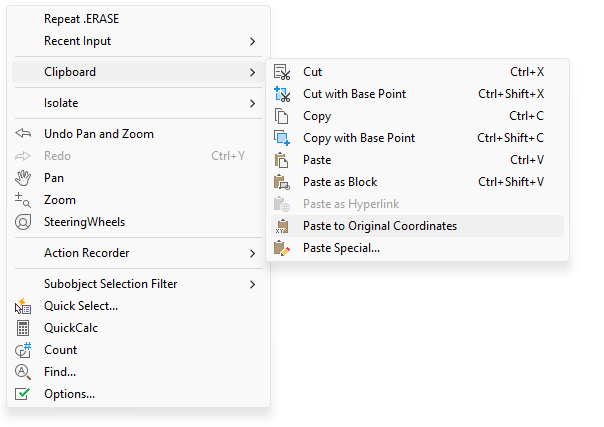The width and height of the screenshot is (604, 427).
Task: Click Quick Select menu entry
Action: pos(81,306)
